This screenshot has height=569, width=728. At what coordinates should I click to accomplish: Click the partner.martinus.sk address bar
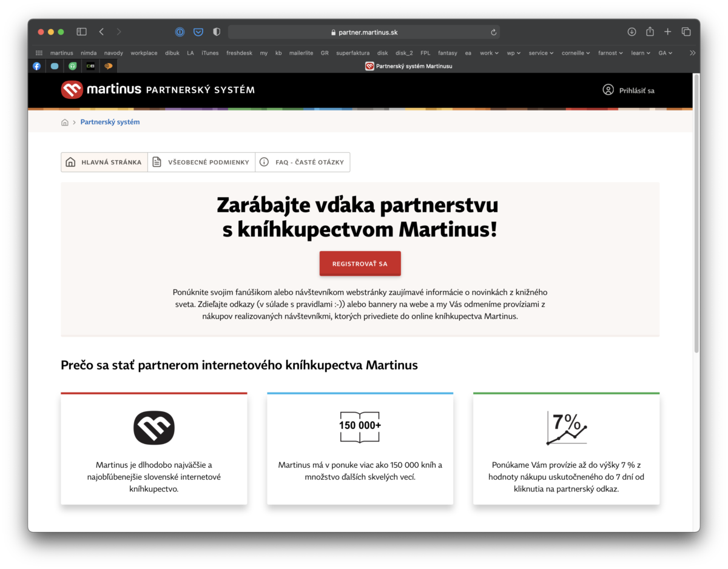coord(364,32)
